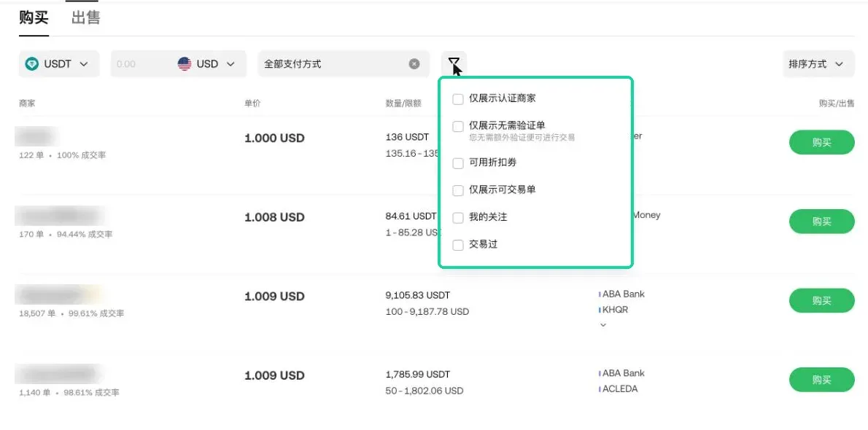
Task: Click the USDT Tether coin icon
Action: coord(32,64)
